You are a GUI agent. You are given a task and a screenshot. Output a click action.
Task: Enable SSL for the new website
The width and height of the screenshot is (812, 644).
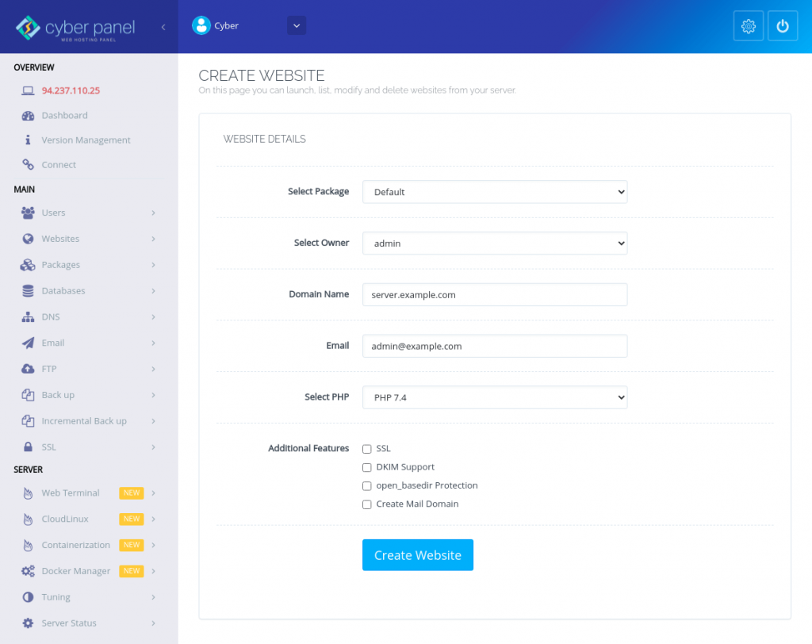coord(366,448)
